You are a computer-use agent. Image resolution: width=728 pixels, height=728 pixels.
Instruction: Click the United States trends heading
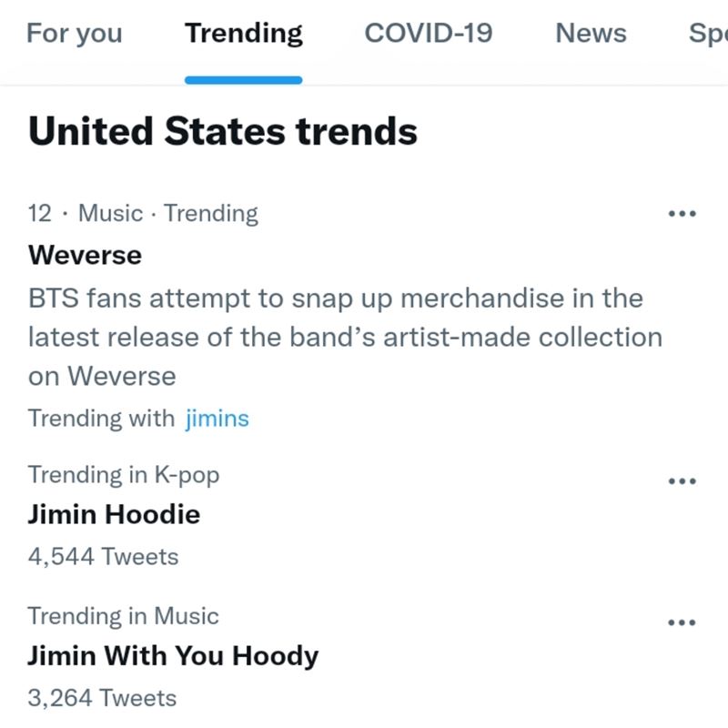[x=223, y=132]
